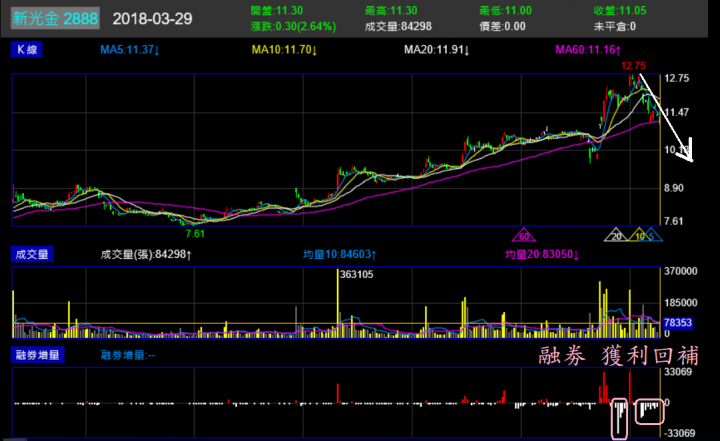Click the 7.61 price axis label
720x441 pixels.
coord(674,221)
